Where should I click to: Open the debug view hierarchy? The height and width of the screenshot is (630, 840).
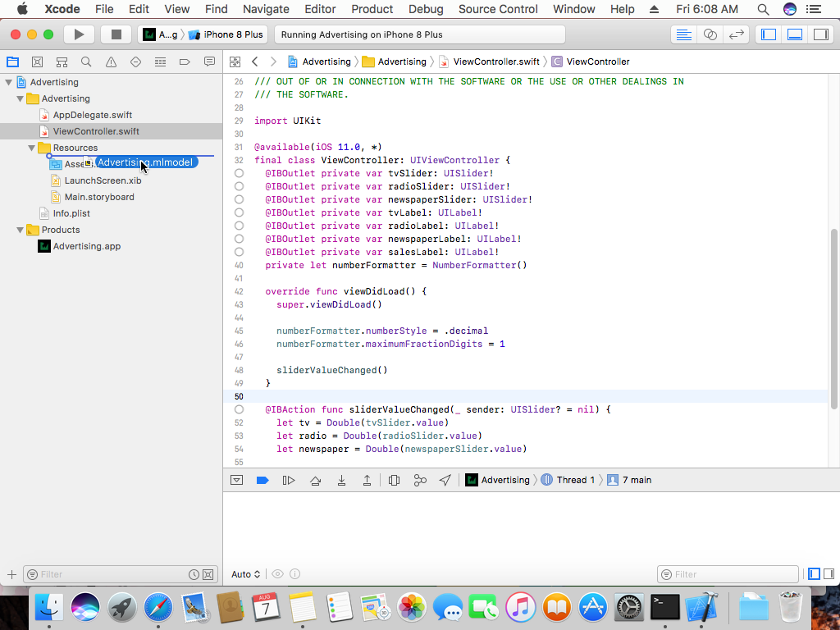[x=394, y=480]
